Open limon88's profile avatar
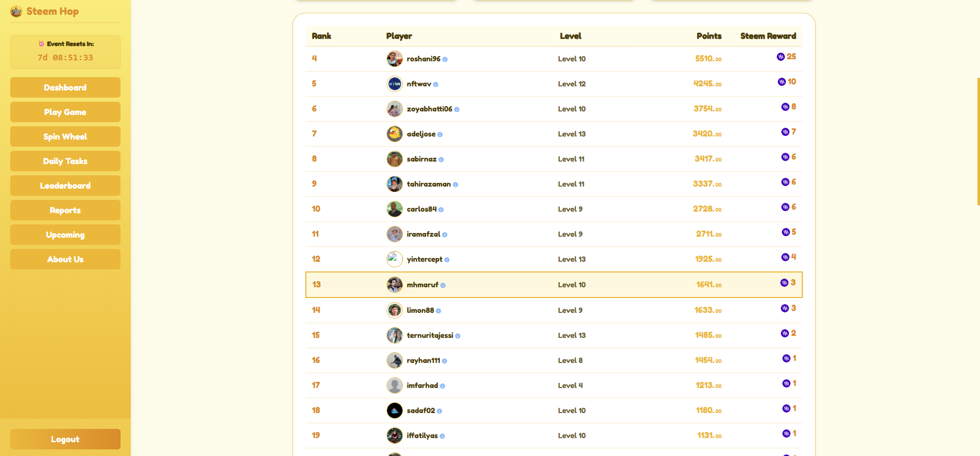980x456 pixels. click(x=395, y=310)
